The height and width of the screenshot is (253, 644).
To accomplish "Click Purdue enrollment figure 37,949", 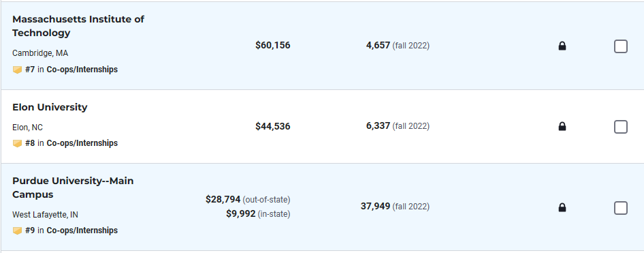I will (x=375, y=206).
